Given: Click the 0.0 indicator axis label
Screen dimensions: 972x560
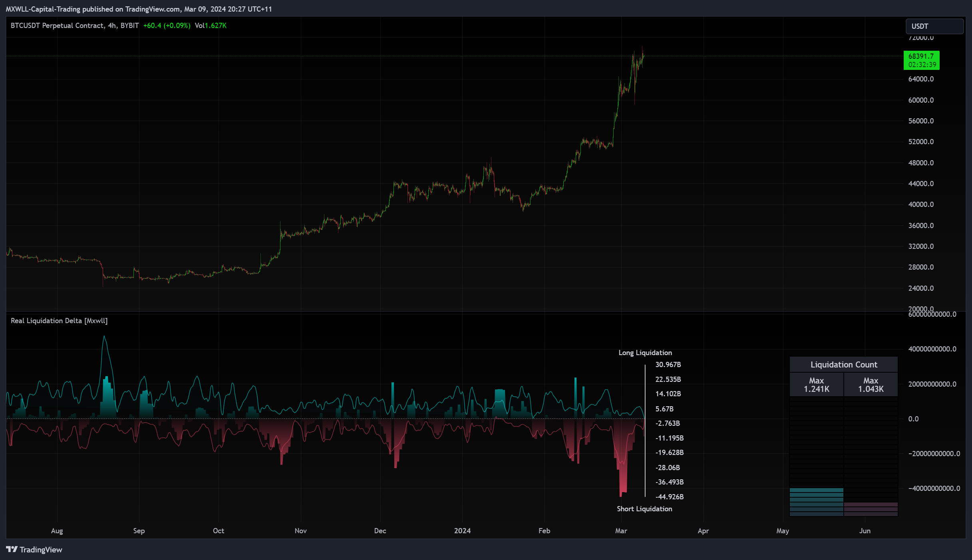Looking at the screenshot, I should pyautogui.click(x=913, y=419).
